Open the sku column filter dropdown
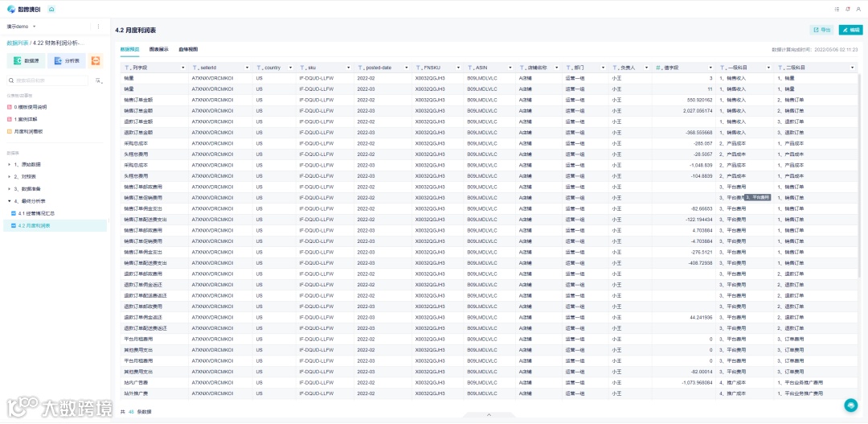Screen dimensions: 868x424 coord(348,68)
